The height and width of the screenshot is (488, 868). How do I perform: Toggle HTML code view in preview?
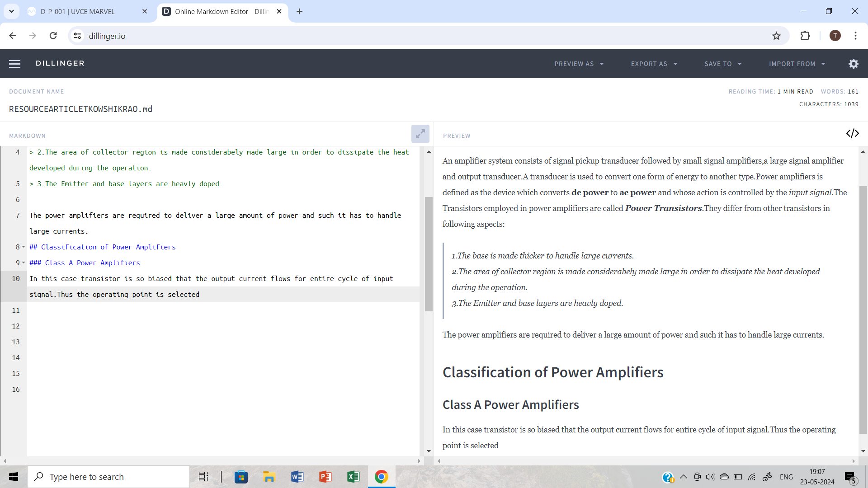852,133
